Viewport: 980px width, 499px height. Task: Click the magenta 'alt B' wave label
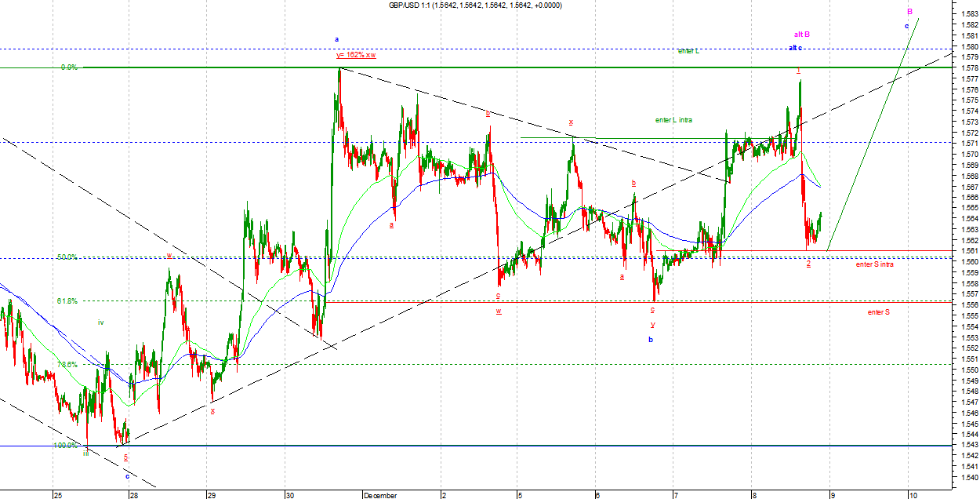point(801,35)
